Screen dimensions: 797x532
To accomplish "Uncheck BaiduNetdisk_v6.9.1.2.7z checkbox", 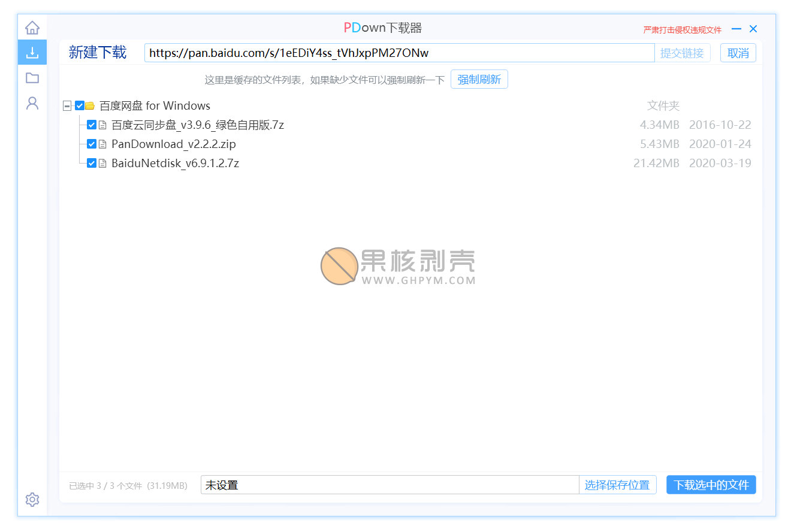I will coord(92,164).
